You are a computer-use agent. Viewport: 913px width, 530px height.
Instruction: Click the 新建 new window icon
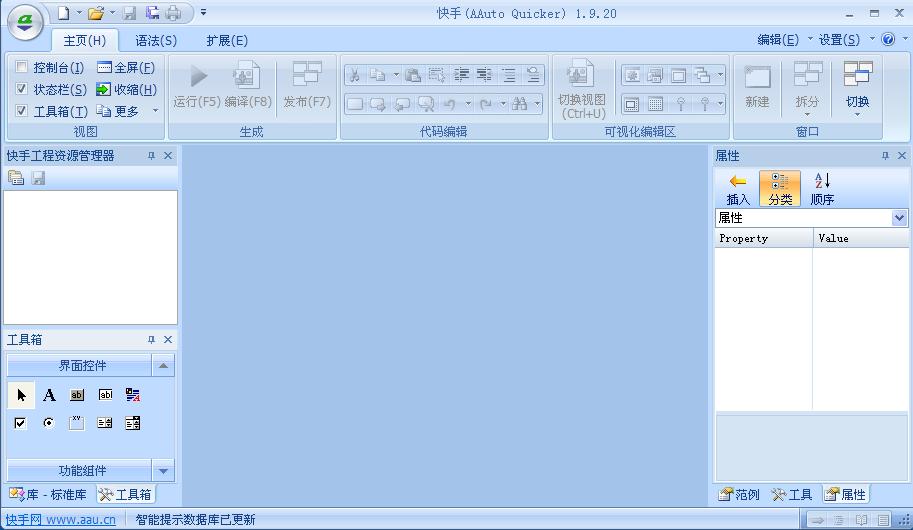point(758,76)
